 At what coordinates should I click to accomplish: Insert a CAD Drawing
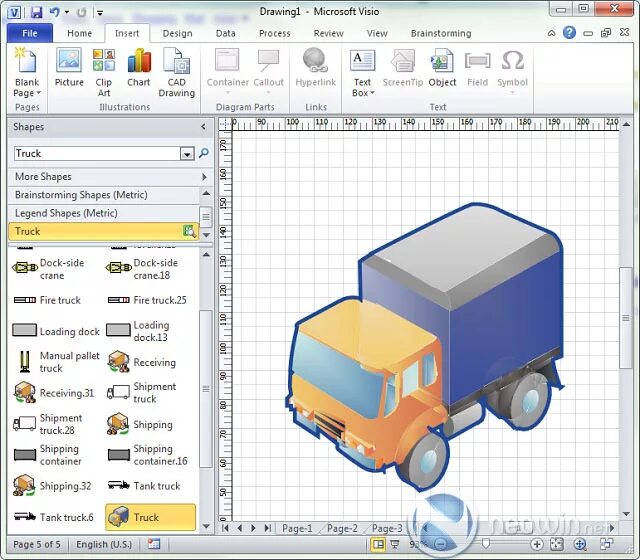176,73
